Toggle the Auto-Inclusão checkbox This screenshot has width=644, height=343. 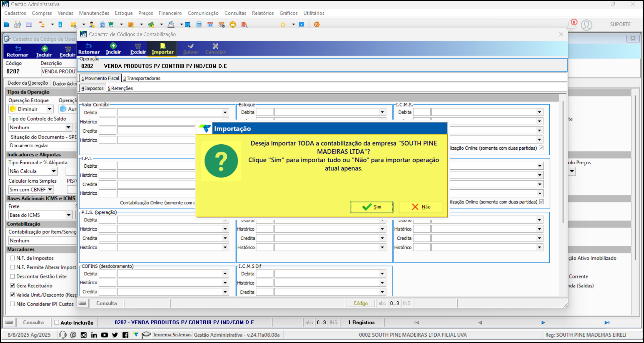pos(57,322)
